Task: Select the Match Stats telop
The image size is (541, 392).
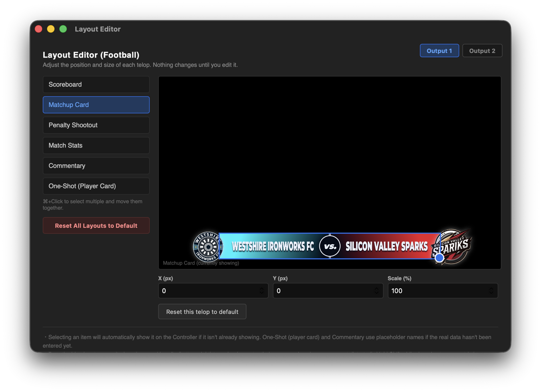Action: pos(96,146)
